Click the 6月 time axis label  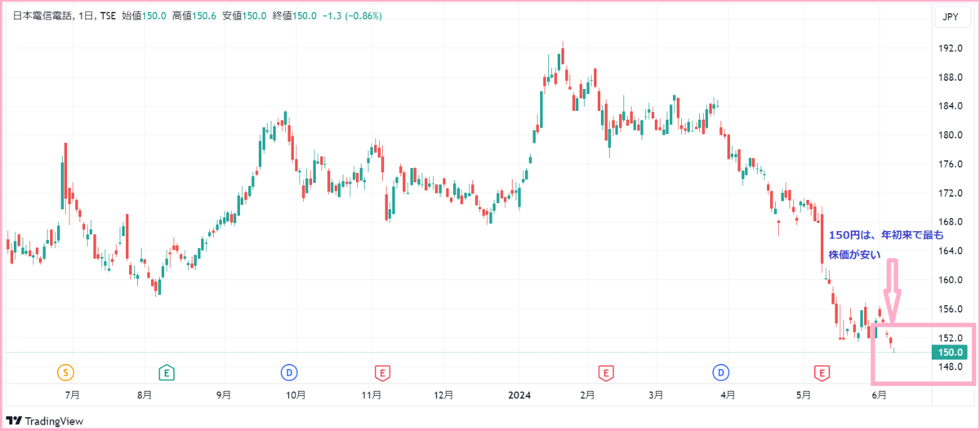pyautogui.click(x=879, y=396)
